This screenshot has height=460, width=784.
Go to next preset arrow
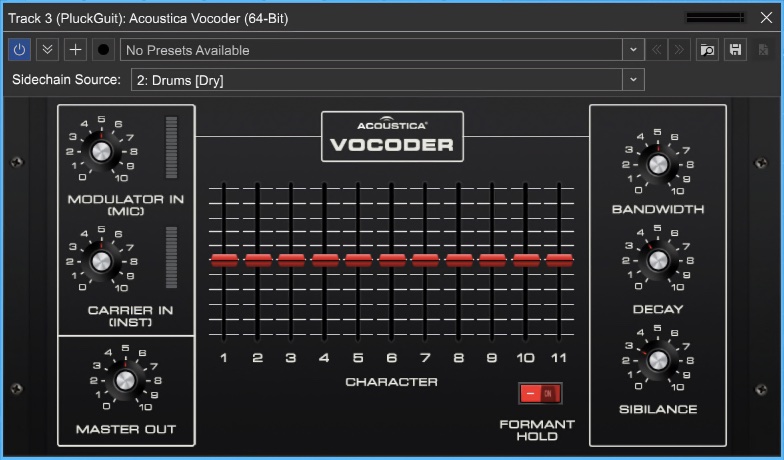[679, 50]
